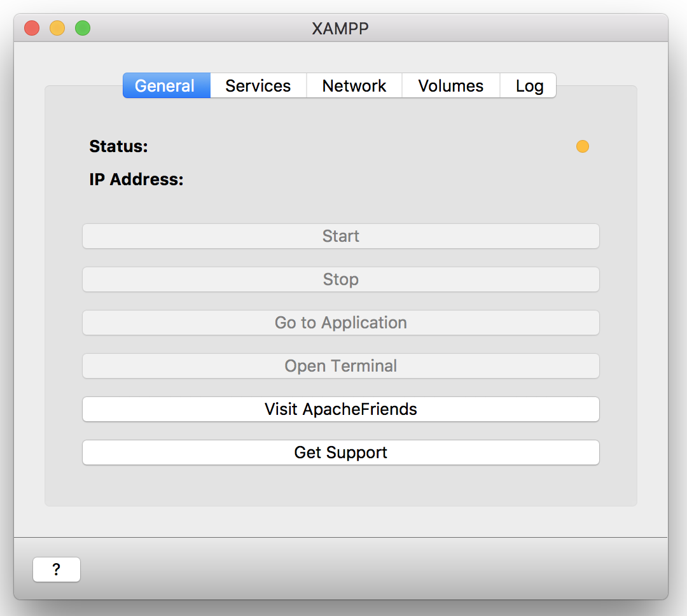The height and width of the screenshot is (616, 687).
Task: Open the Network tab
Action: [354, 86]
